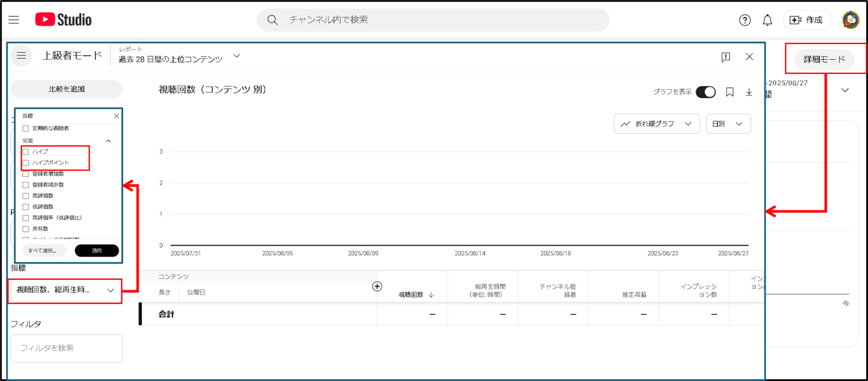This screenshot has width=868, height=381.
Task: Click the 詳細モード button
Action: tap(825, 59)
